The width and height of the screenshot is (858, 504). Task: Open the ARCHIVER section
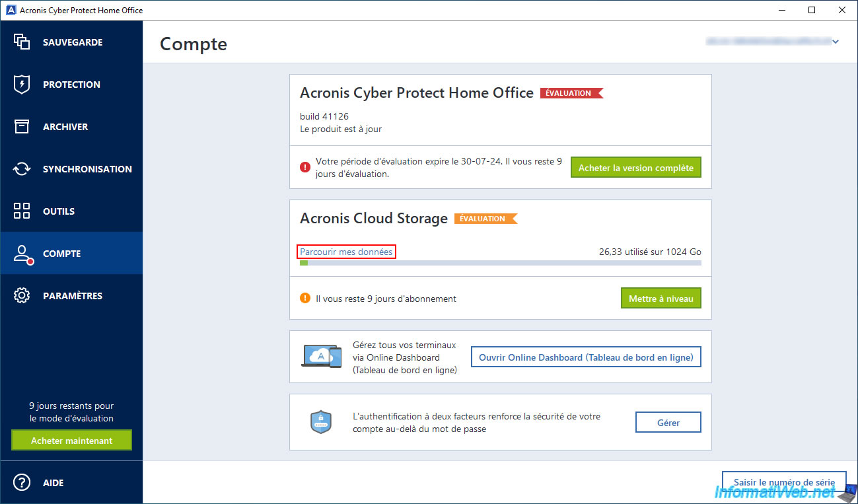[71, 127]
